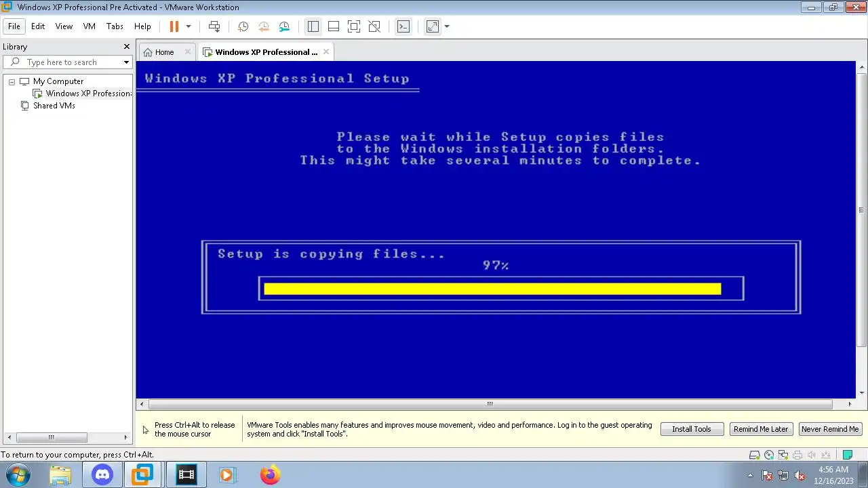Click the VM view scroll right arrow
868x488 pixels.
(x=850, y=404)
